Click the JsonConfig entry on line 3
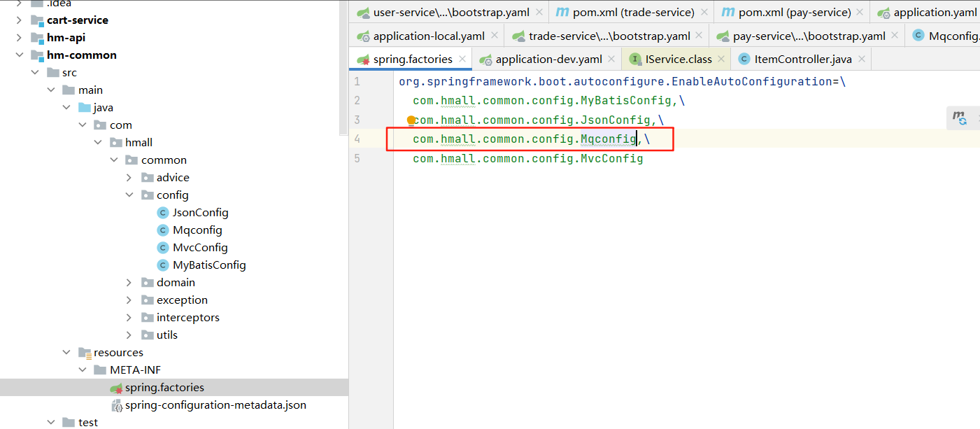980x429 pixels. point(616,120)
